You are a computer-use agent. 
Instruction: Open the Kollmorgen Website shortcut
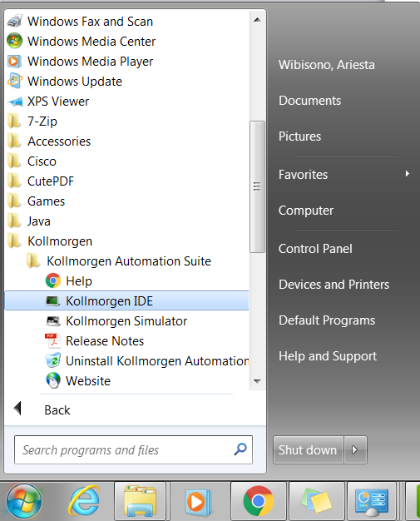point(126,381)
